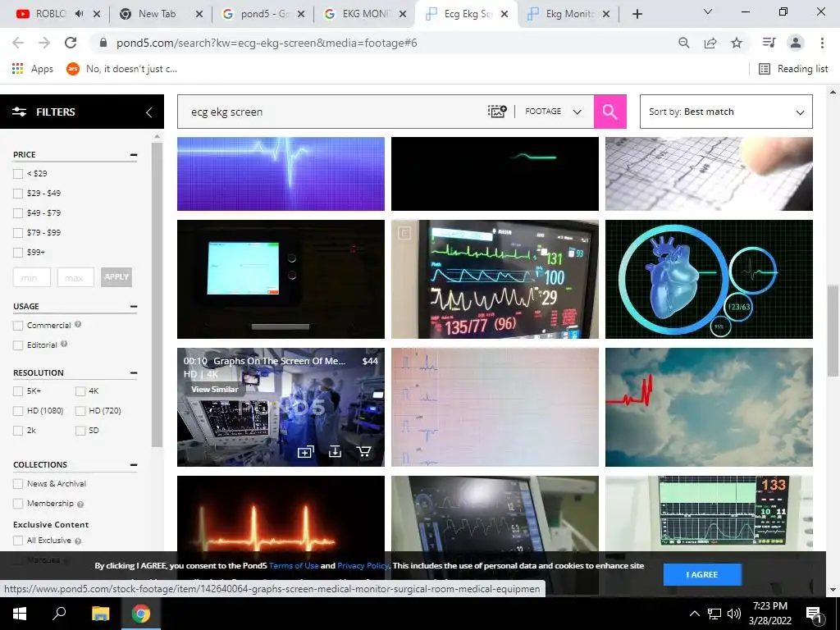Image resolution: width=840 pixels, height=630 pixels.
Task: Collapse the RESOLUTION filter section
Action: (x=134, y=373)
